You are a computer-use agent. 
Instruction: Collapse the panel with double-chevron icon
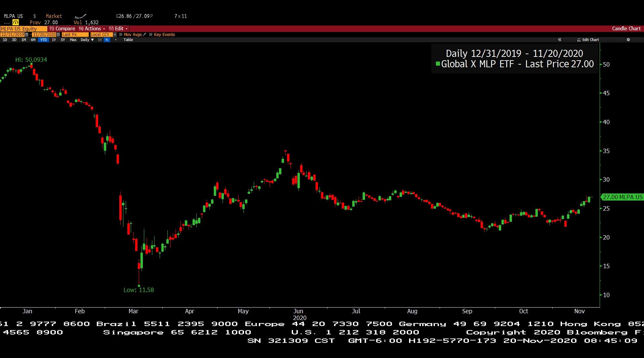pos(560,40)
